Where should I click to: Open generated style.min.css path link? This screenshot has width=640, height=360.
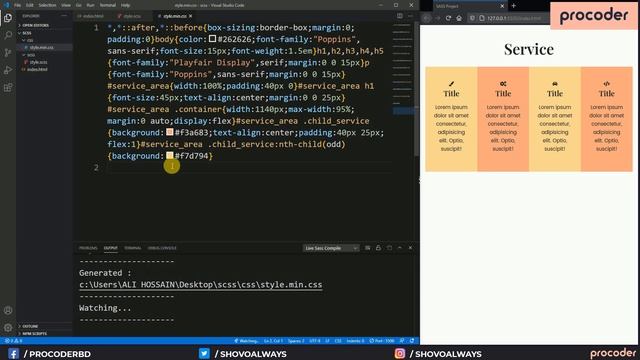coord(200,284)
